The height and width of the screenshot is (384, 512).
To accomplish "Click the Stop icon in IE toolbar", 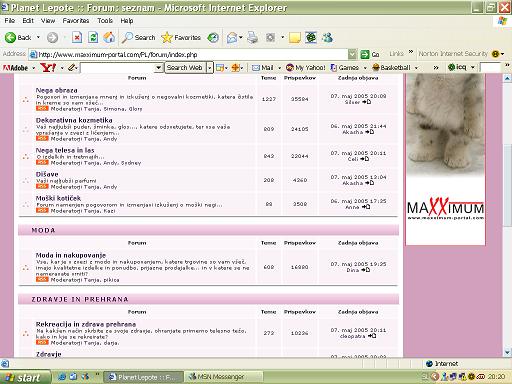I will pyautogui.click(x=77, y=38).
